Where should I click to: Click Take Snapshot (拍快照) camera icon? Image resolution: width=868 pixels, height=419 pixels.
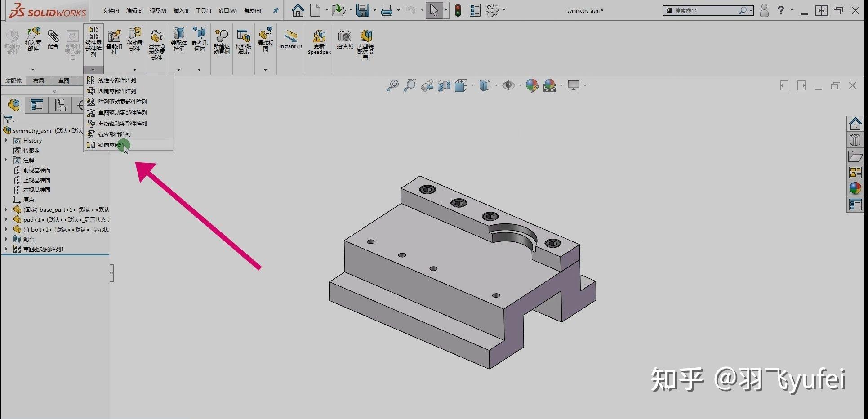coord(344,39)
